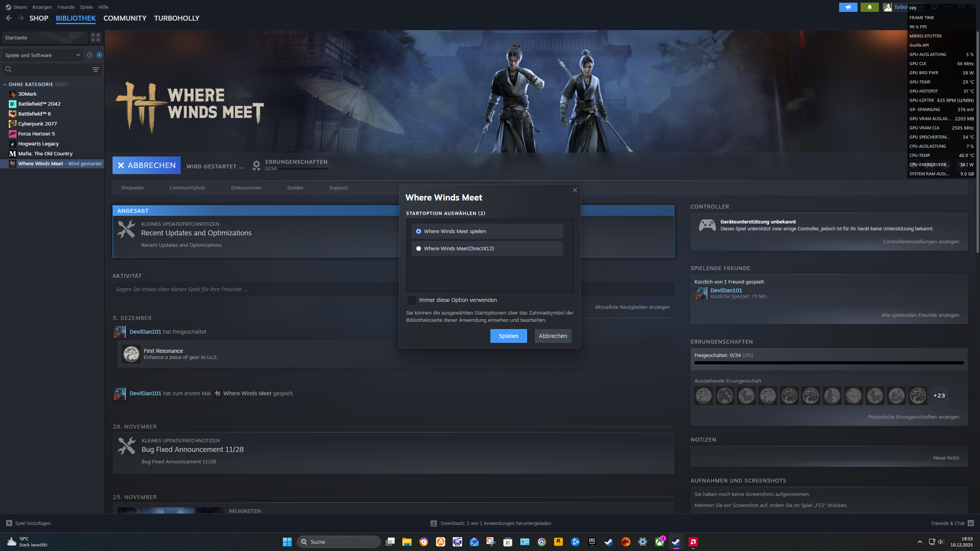Open the Epic Games taskbar icon

coord(592,542)
